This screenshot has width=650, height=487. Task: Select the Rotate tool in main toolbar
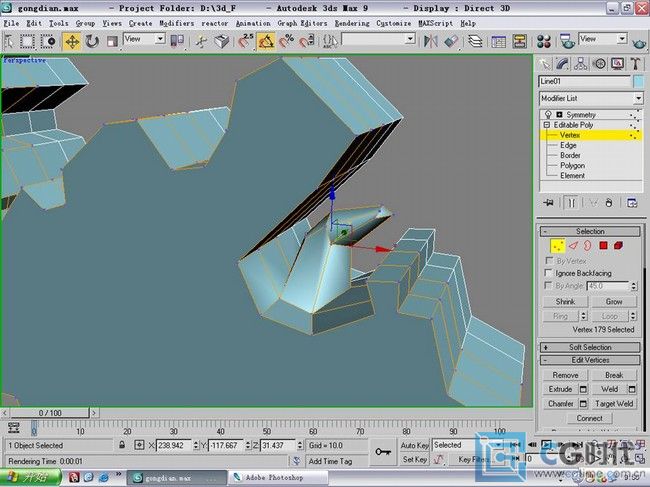92,41
